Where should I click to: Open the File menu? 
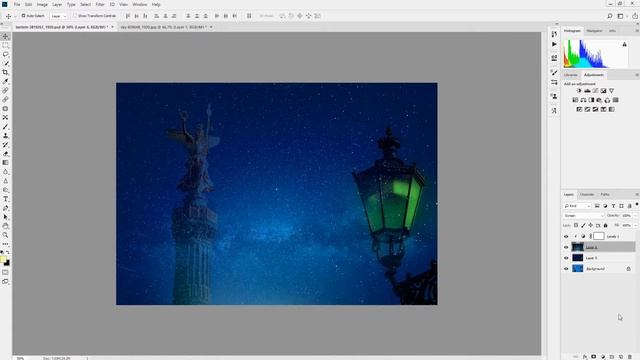pos(17,4)
